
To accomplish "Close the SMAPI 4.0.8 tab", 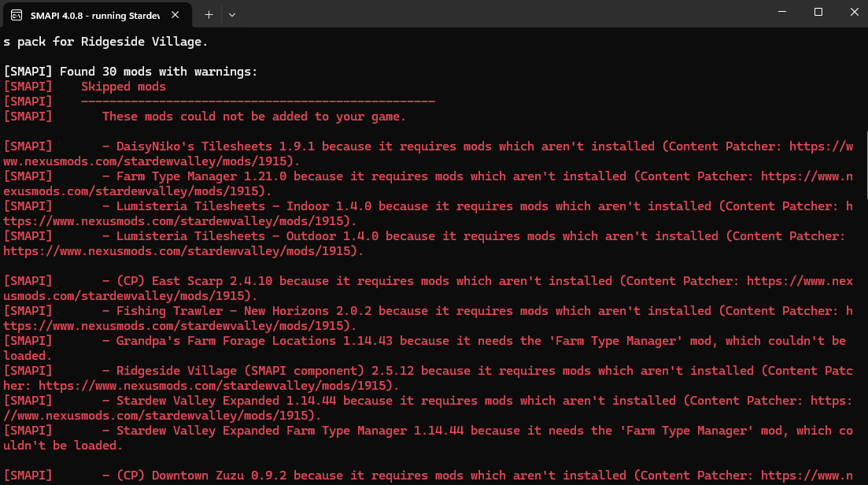I will pyautogui.click(x=179, y=14).
